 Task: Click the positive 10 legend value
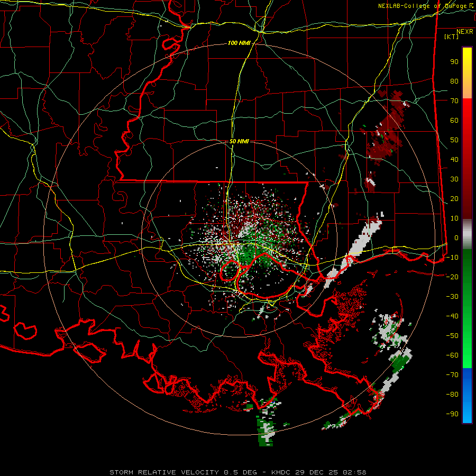pyautogui.click(x=454, y=218)
